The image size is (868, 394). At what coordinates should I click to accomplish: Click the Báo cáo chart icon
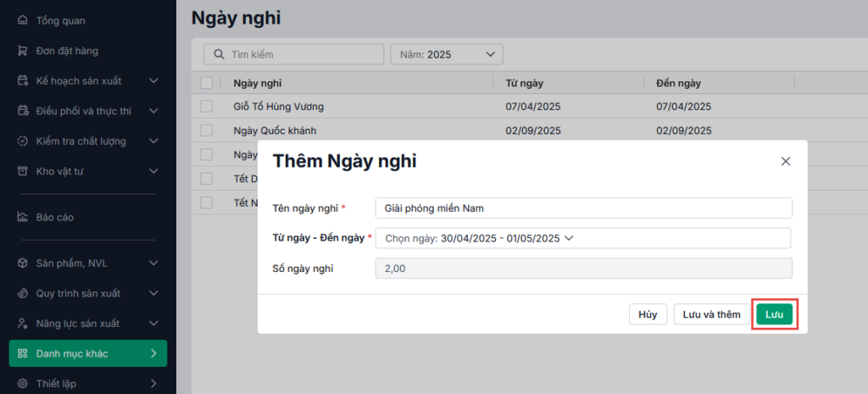tap(22, 217)
